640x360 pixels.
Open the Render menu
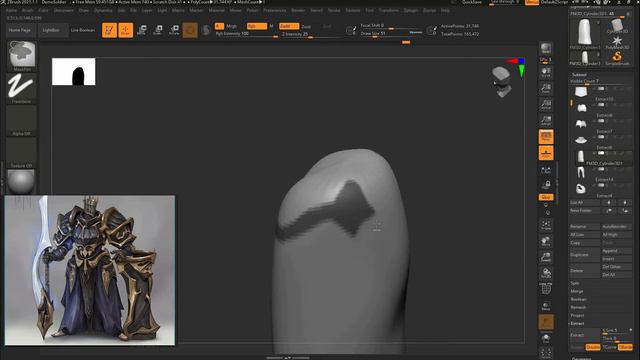[x=298, y=11]
